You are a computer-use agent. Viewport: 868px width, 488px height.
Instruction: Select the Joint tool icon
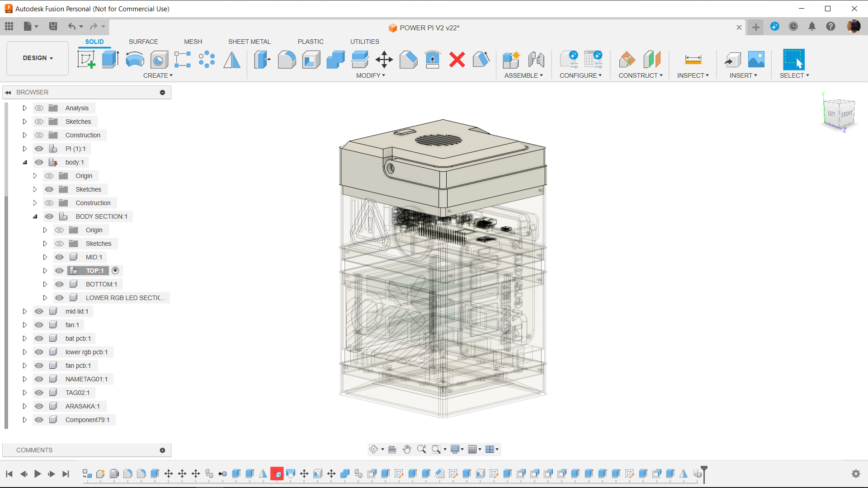point(536,59)
